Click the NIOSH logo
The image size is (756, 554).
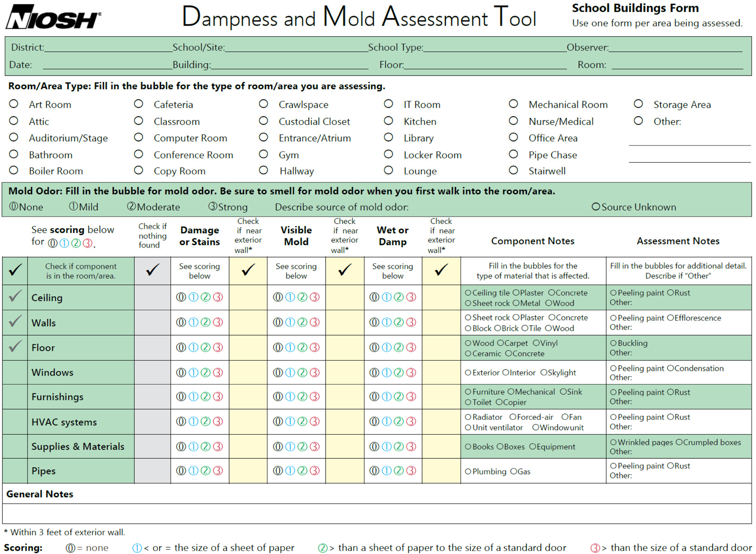click(53, 17)
